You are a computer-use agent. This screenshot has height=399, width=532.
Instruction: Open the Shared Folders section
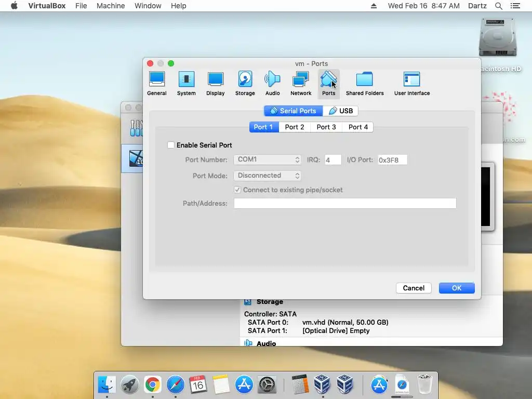click(x=365, y=84)
